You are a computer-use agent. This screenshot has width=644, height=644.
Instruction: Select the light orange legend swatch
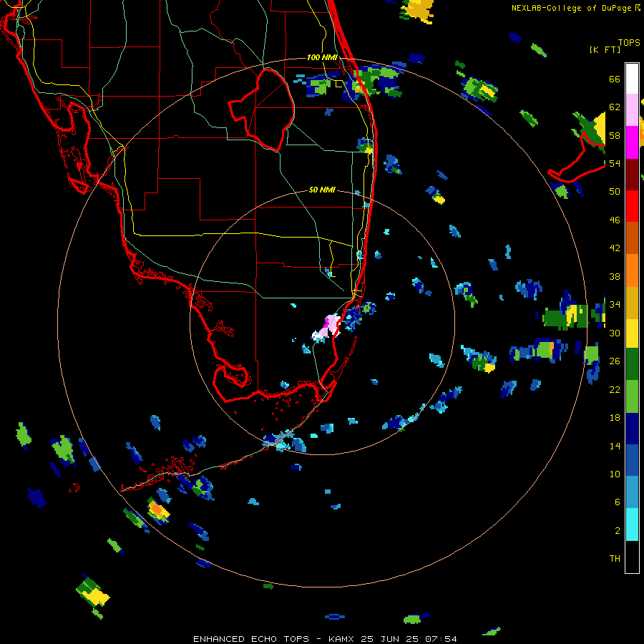pyautogui.click(x=632, y=270)
